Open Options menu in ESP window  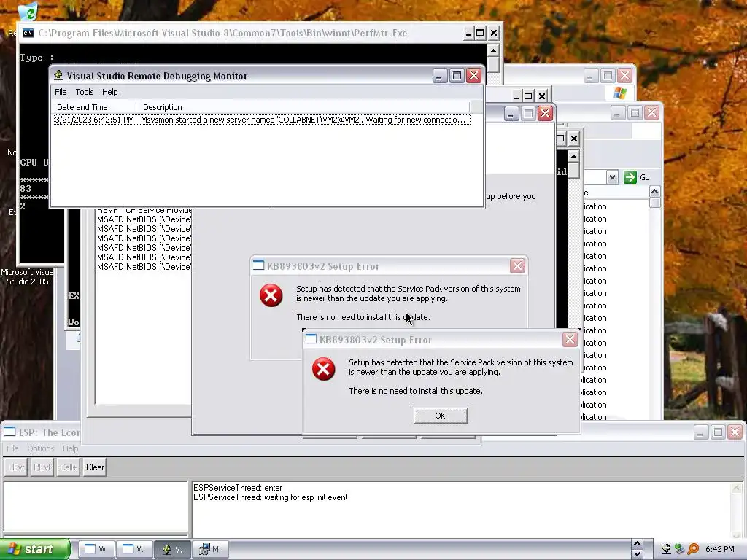click(41, 448)
